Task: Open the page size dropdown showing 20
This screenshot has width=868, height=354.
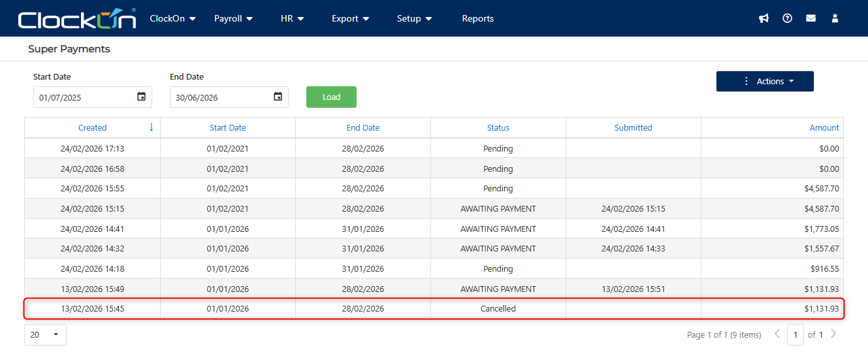Action: 45,334
